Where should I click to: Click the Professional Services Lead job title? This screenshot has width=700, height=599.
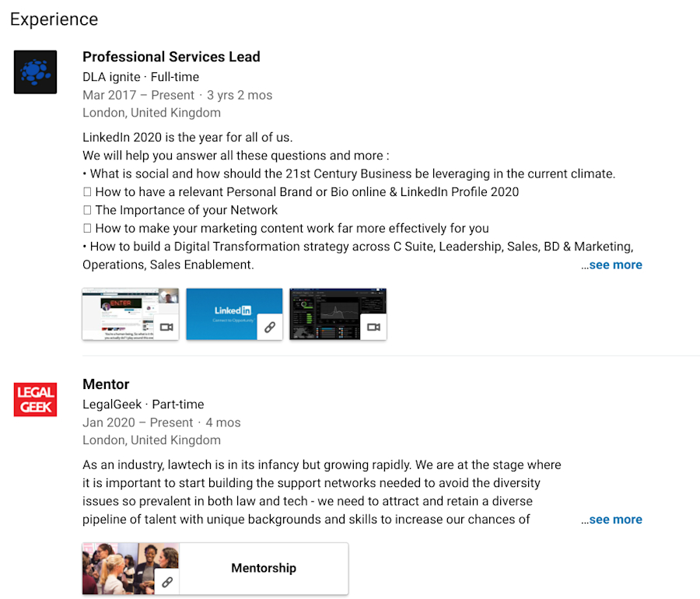[171, 57]
